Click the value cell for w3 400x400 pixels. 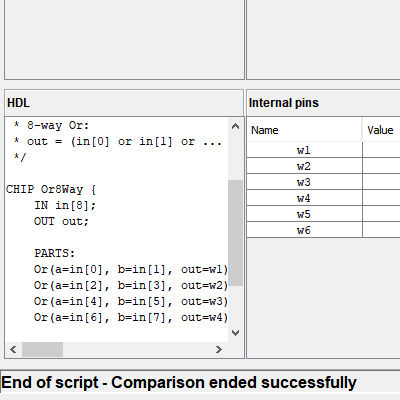pos(381,182)
